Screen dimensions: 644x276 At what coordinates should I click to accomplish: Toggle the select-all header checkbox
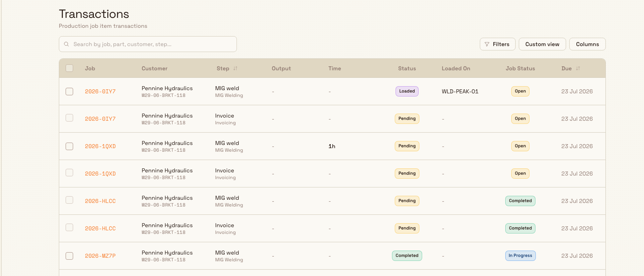click(x=70, y=68)
